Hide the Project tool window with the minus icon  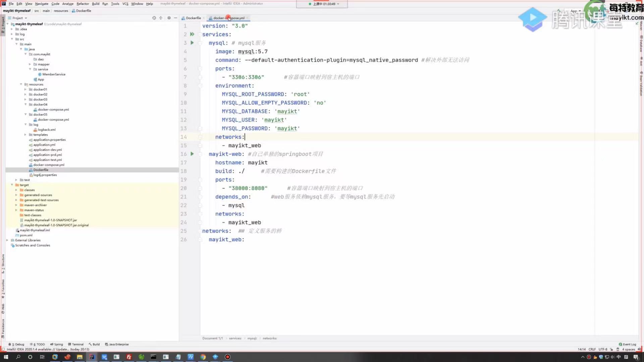(x=175, y=18)
